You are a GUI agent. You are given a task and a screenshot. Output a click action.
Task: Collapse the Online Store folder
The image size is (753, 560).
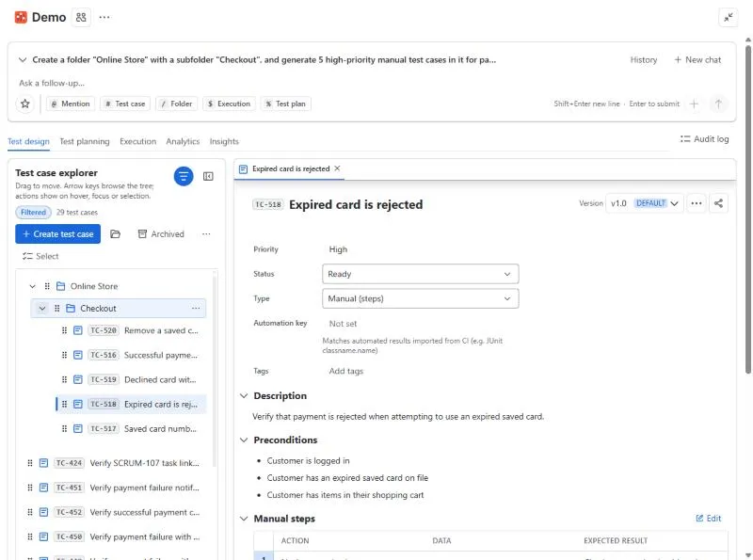coord(32,286)
